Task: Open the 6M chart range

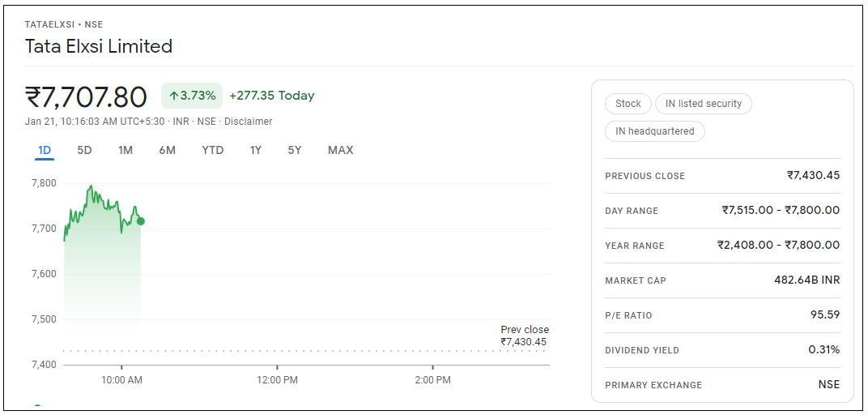Action: [167, 150]
